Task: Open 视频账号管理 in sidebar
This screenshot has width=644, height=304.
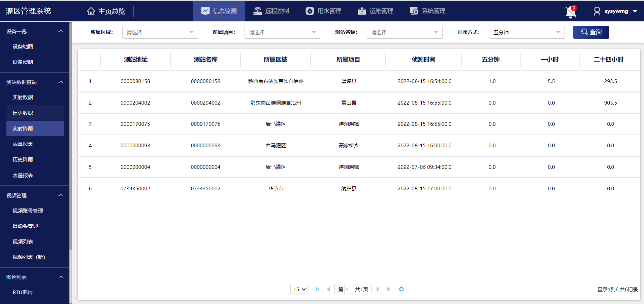Action: point(28,211)
